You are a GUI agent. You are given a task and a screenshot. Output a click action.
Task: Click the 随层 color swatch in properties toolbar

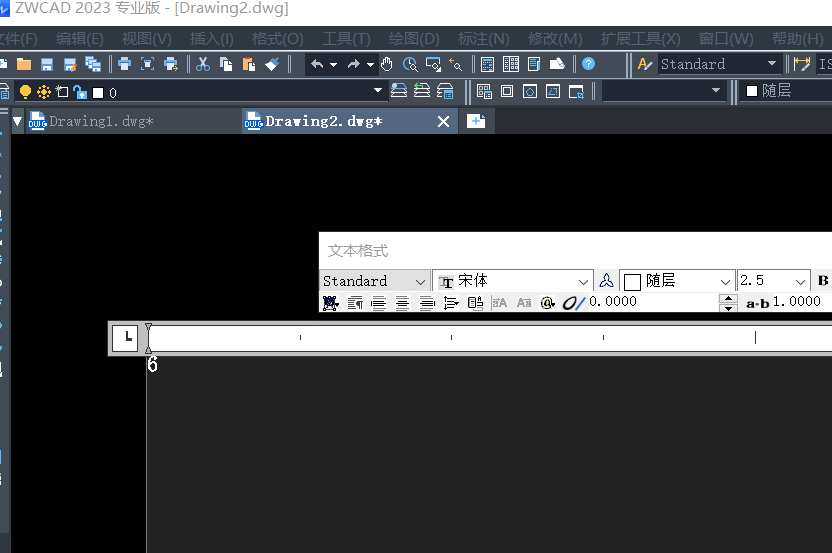point(752,91)
